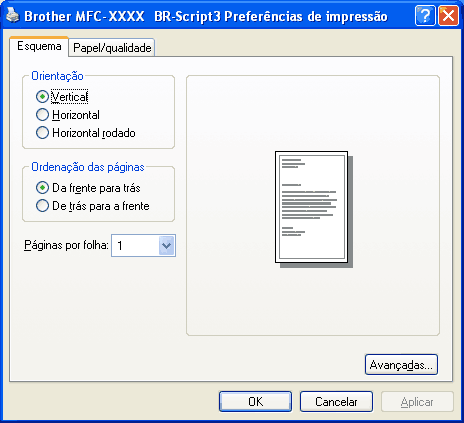Click the Cancelar button

(x=336, y=402)
